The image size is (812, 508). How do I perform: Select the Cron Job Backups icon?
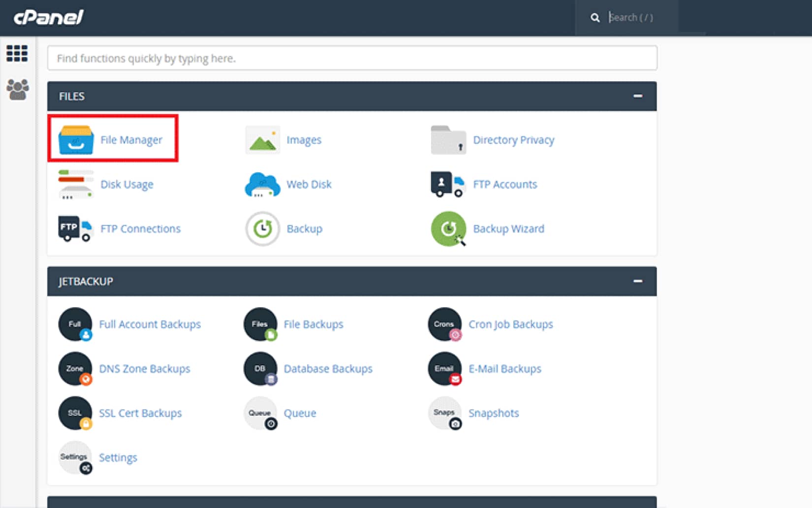[444, 324]
